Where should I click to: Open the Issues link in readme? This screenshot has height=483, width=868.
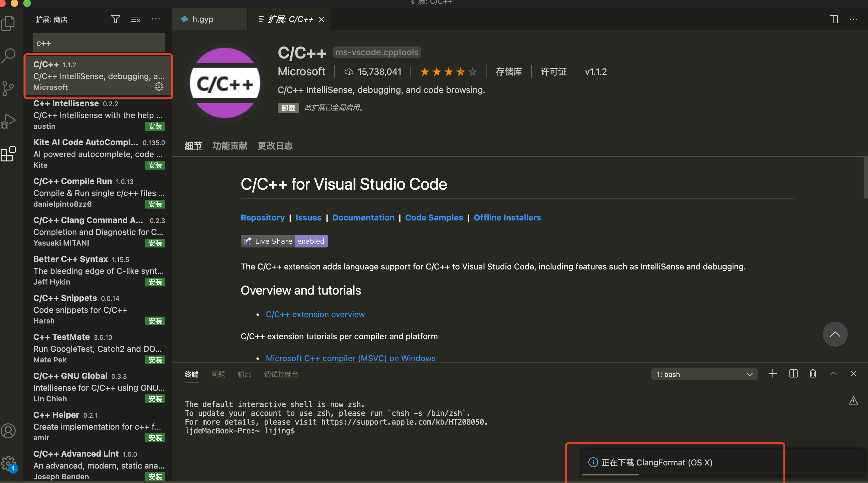coord(308,218)
